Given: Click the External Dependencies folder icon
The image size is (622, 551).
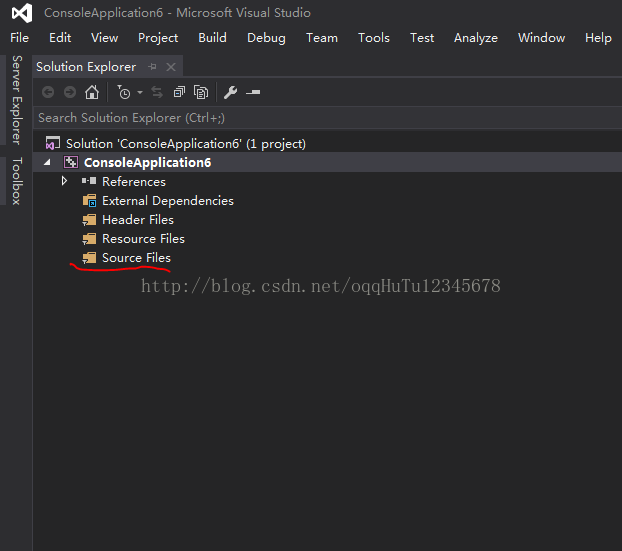Looking at the screenshot, I should click(x=90, y=200).
